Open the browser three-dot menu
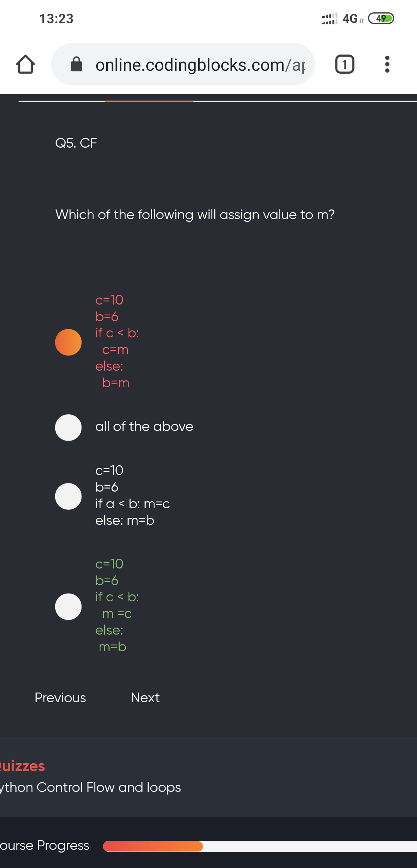Image resolution: width=417 pixels, height=868 pixels. point(387,64)
